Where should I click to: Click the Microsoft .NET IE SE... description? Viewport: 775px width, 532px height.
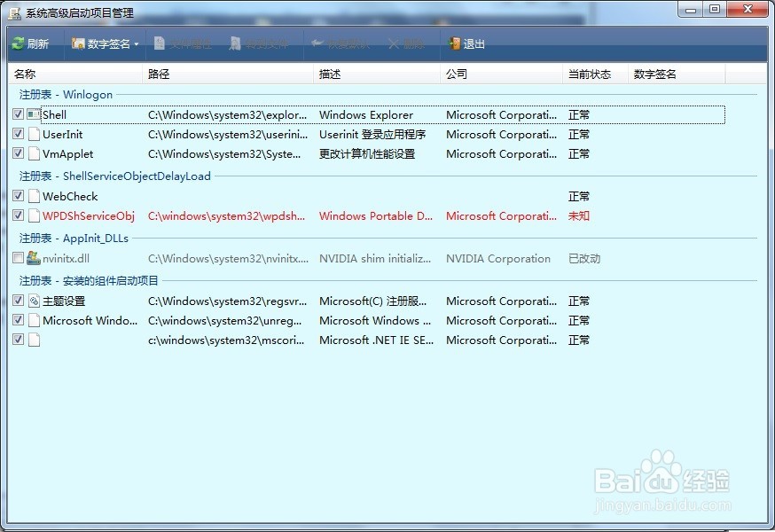click(x=377, y=340)
